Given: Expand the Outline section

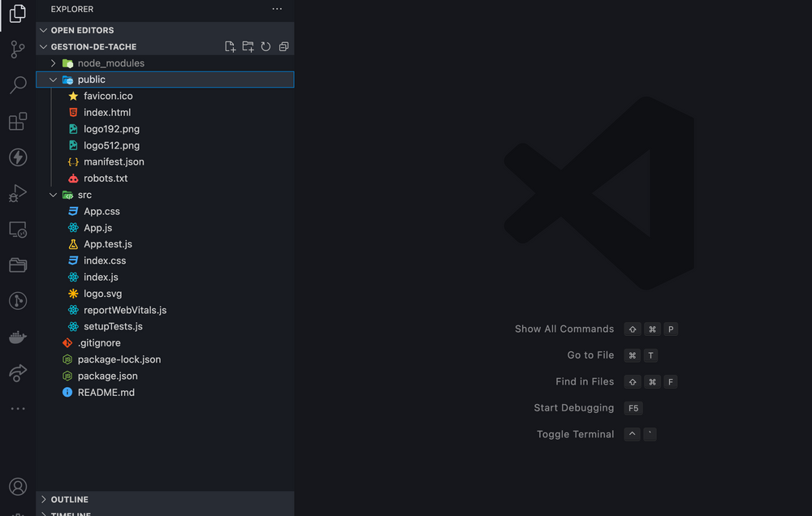Looking at the screenshot, I should pos(69,500).
